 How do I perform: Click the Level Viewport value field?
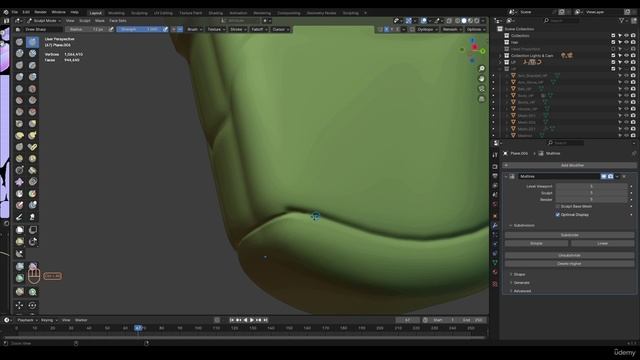(x=591, y=186)
